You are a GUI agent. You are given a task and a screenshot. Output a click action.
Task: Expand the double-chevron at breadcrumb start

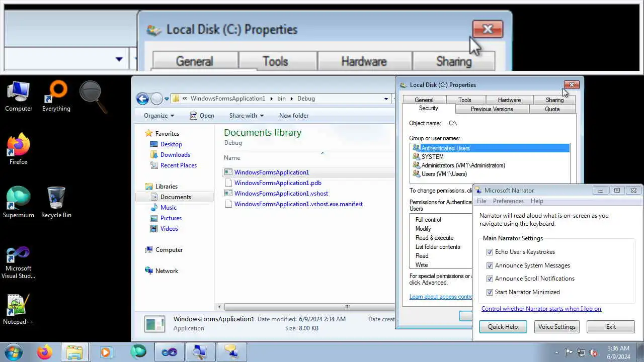185,99
